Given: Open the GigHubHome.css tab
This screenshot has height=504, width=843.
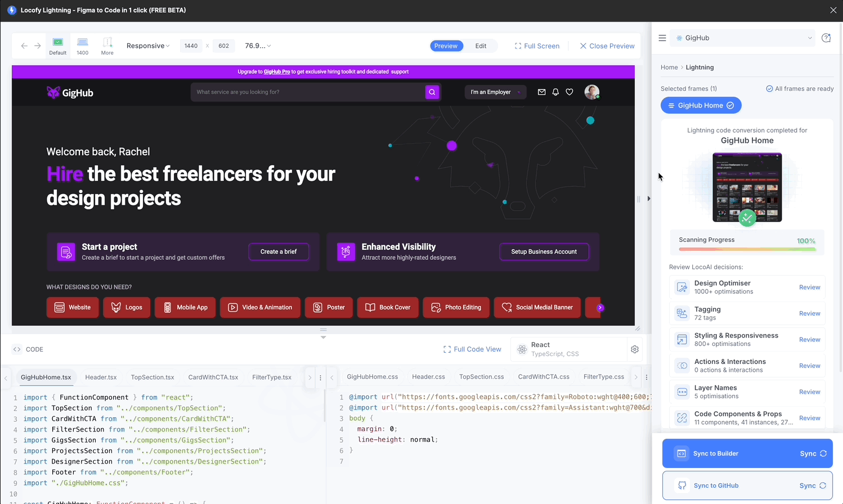Looking at the screenshot, I should [x=372, y=377].
